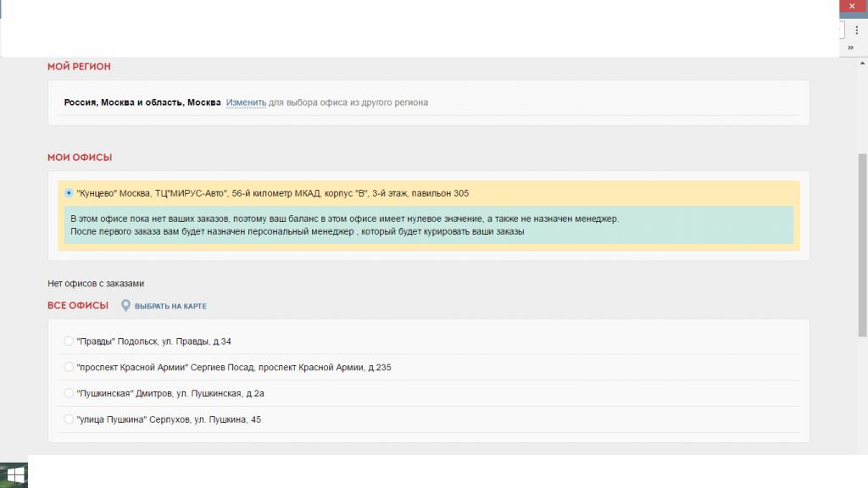868x488 pixels.
Task: Click the Дмитров, ул. Пушкинская, д.2а label
Action: click(x=170, y=393)
